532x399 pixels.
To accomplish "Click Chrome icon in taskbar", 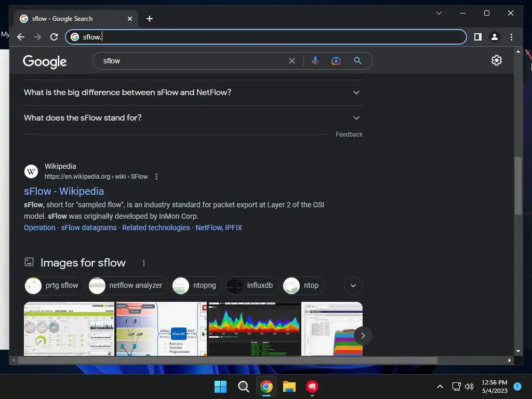I will [x=267, y=387].
